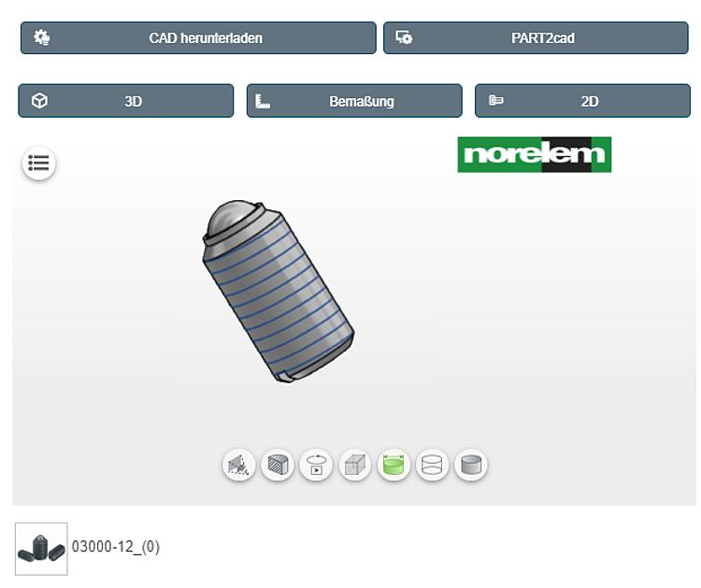
Task: Click the CAD herunterladen button
Action: [198, 38]
